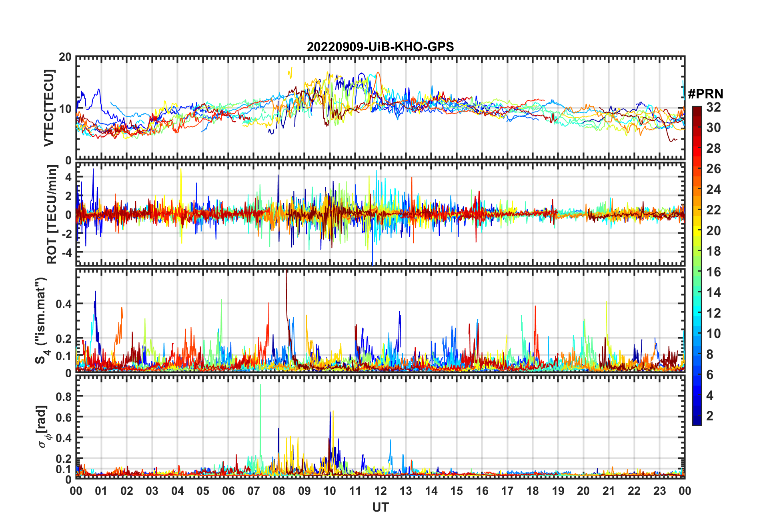Image resolution: width=761 pixels, height=532 pixels.
Task: Click x-axis tick label 08
Action: click(x=279, y=491)
